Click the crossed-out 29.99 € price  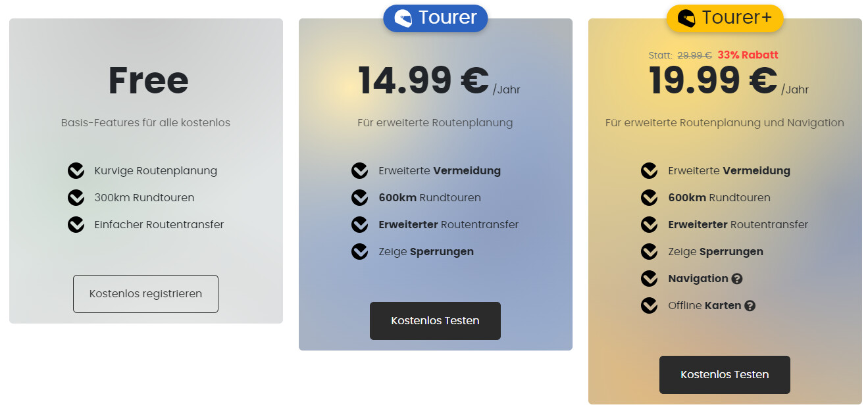click(694, 55)
